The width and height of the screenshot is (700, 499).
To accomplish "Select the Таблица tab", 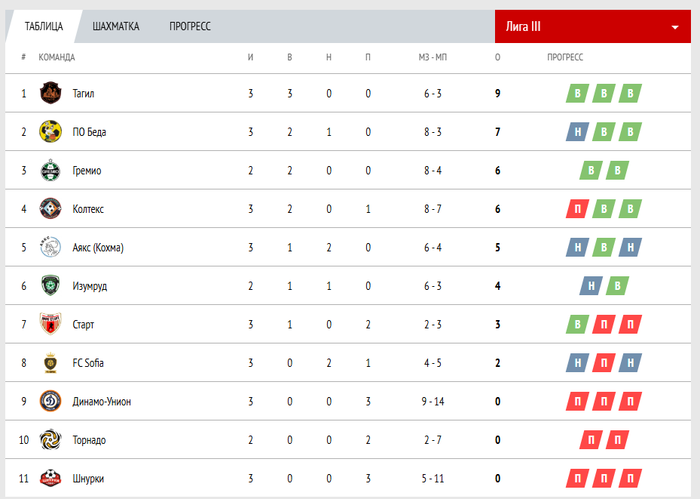I will (x=44, y=26).
